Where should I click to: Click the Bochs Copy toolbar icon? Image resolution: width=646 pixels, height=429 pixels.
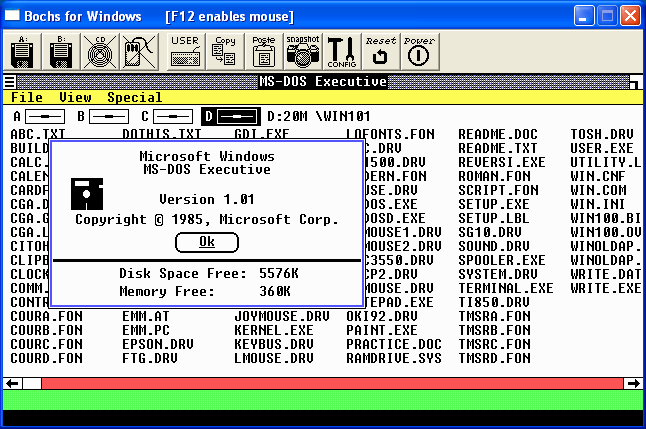click(225, 52)
